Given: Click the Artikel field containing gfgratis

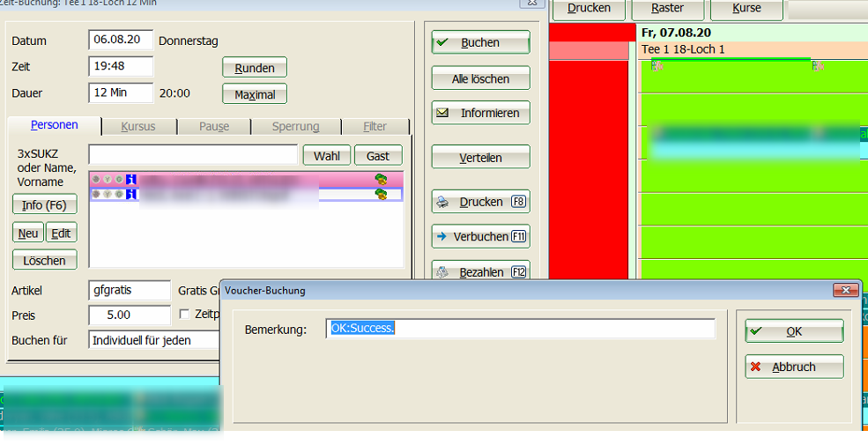Looking at the screenshot, I should (x=130, y=290).
